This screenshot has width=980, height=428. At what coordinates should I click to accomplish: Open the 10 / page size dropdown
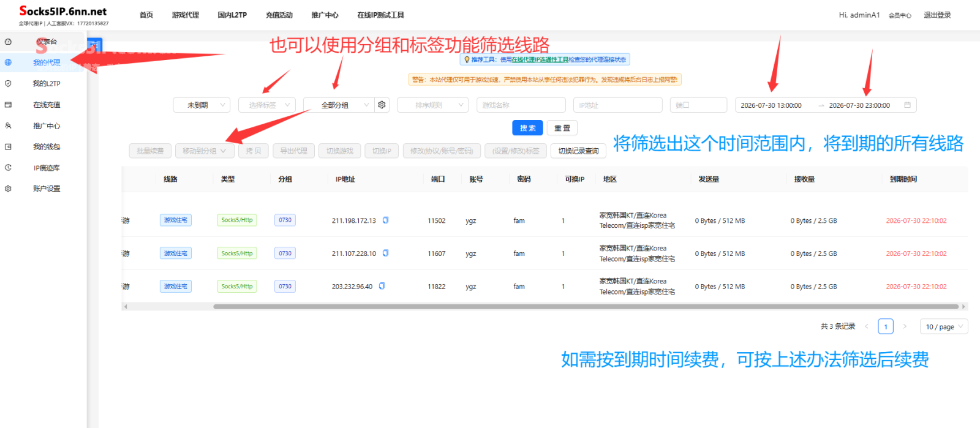point(943,326)
